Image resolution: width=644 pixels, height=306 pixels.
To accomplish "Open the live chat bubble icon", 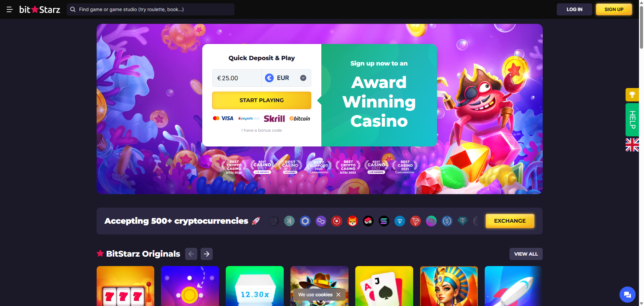I will [627, 295].
